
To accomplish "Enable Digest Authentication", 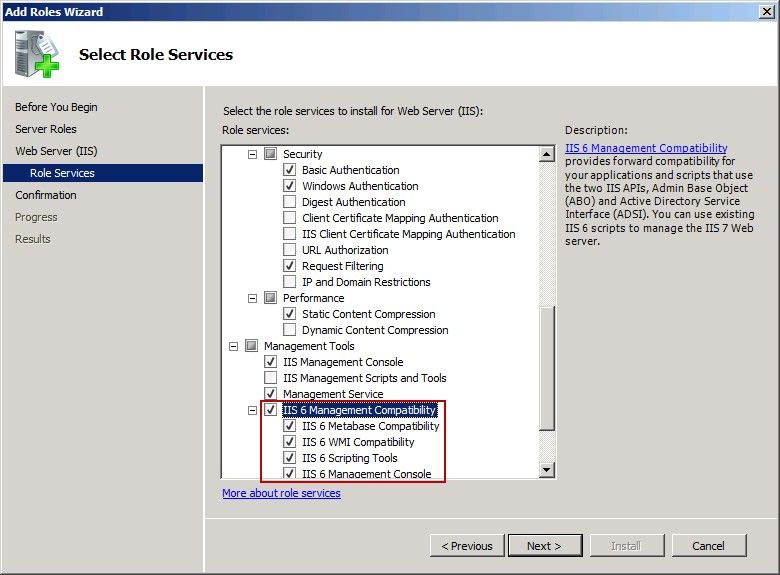I will [290, 202].
